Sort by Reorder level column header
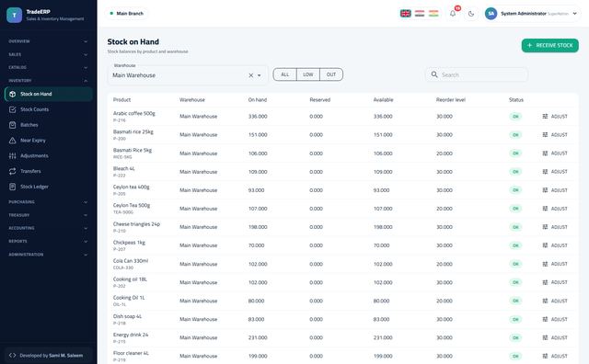The width and height of the screenshot is (589, 364). click(x=450, y=100)
